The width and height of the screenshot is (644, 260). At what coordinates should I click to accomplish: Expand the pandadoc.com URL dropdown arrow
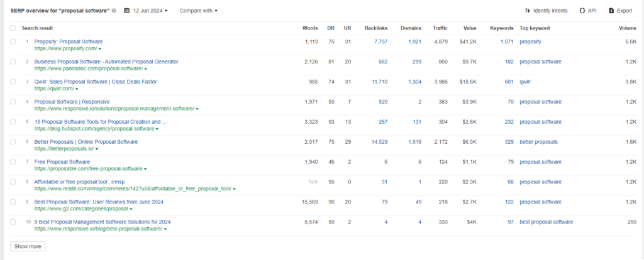pos(145,69)
